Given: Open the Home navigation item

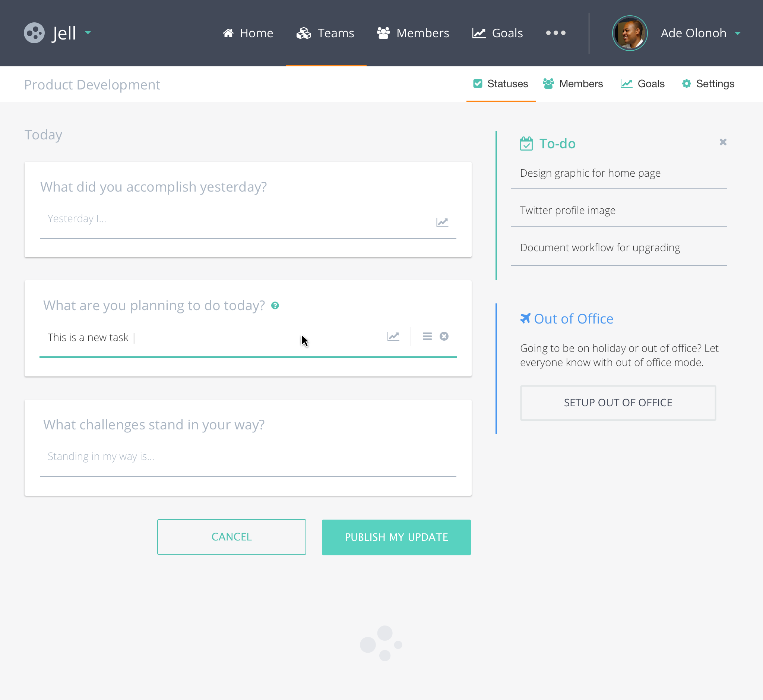Looking at the screenshot, I should point(248,33).
